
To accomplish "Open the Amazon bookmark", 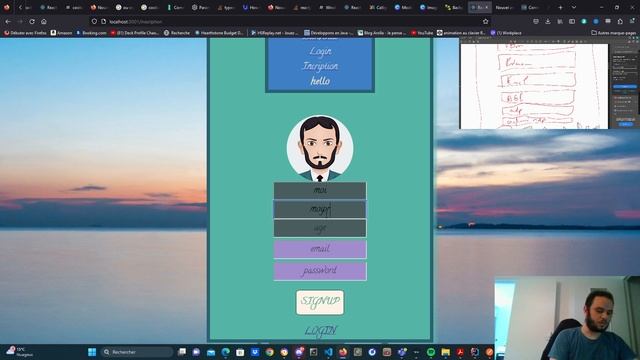I will pos(61,33).
